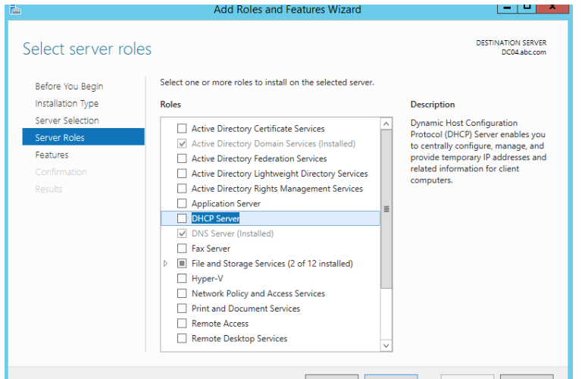This screenshot has height=379, width=588.
Task: Jump to the Features step
Action: click(52, 155)
